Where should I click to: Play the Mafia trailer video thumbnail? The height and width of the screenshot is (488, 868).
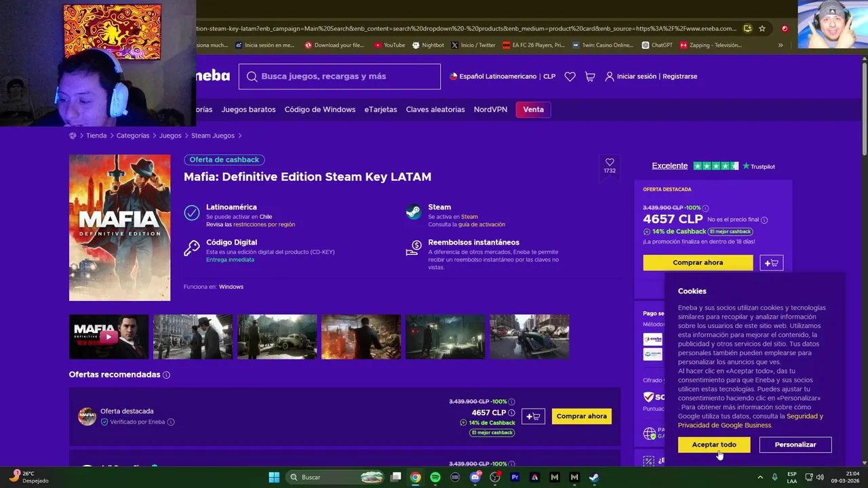coord(108,337)
